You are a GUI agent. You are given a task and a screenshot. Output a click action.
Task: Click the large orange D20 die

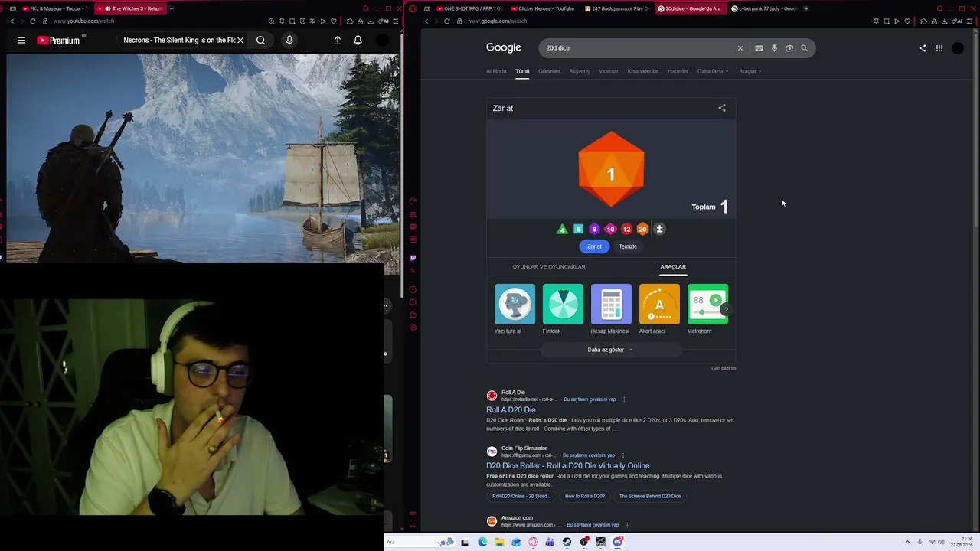pyautogui.click(x=611, y=169)
